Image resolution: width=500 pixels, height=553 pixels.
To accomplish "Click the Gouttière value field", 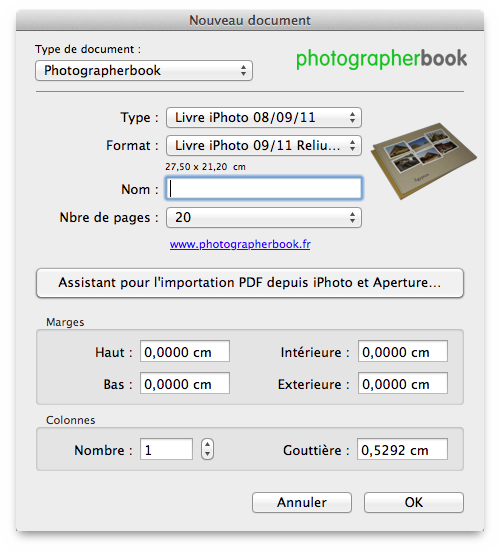I will pyautogui.click(x=402, y=449).
